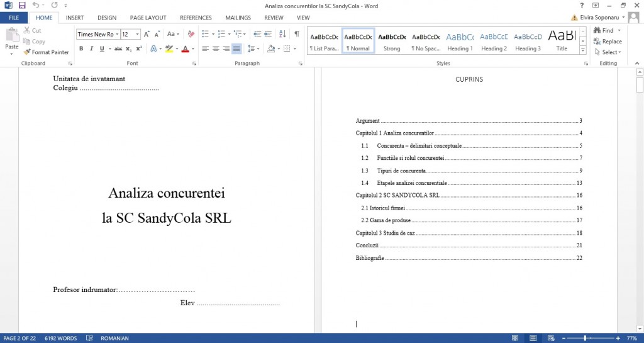This screenshot has width=644, height=343.
Task: Center-align the paragraph text
Action: pyautogui.click(x=216, y=48)
